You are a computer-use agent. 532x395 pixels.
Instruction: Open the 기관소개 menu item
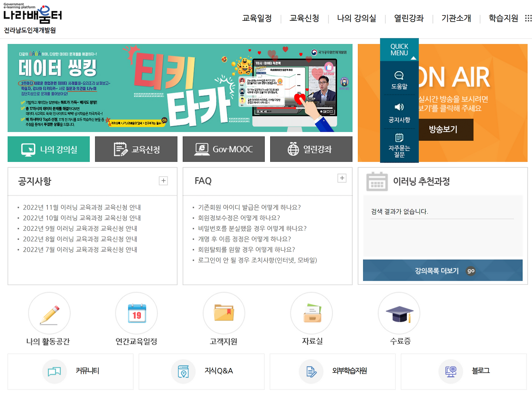(x=456, y=18)
